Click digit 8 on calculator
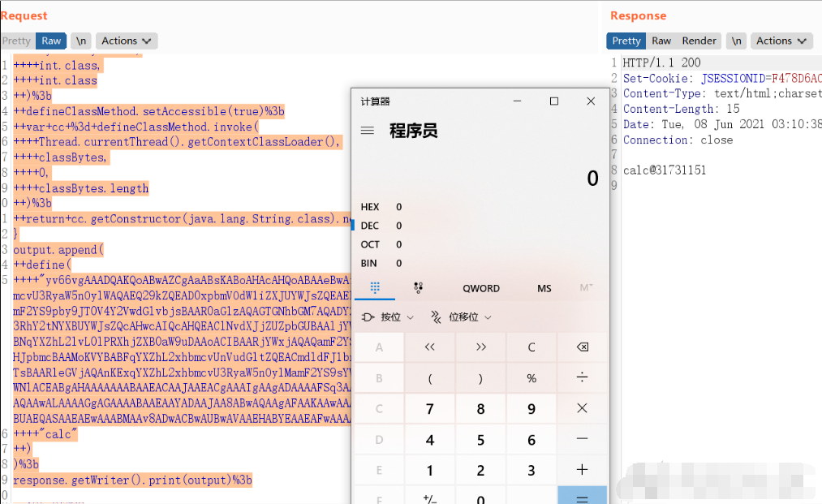 [480, 408]
